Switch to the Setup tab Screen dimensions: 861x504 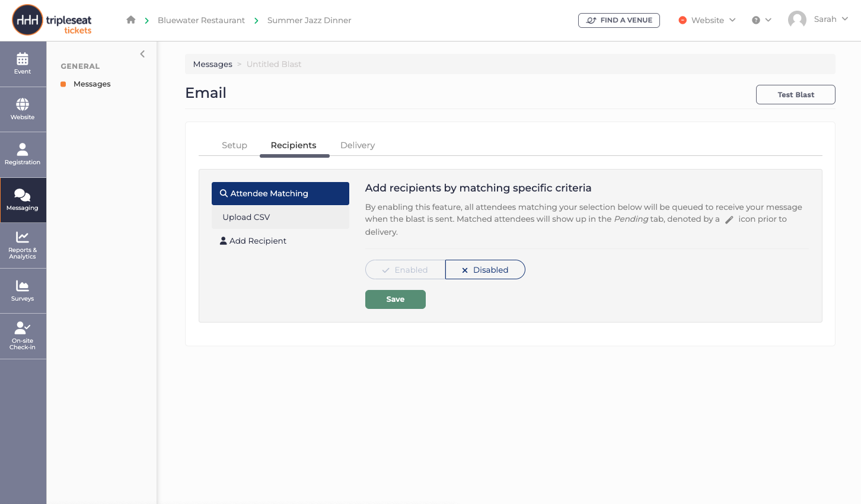pos(234,145)
